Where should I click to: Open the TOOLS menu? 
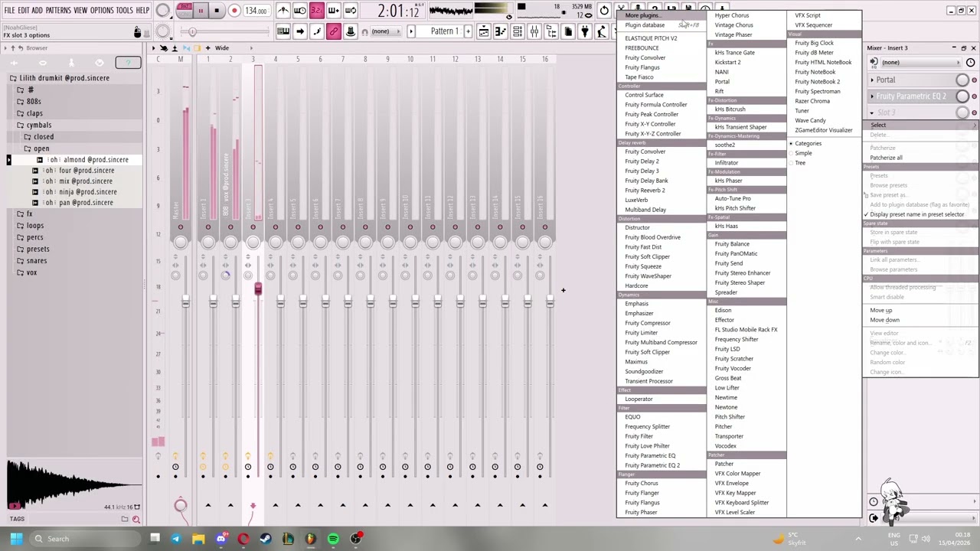pos(124,11)
